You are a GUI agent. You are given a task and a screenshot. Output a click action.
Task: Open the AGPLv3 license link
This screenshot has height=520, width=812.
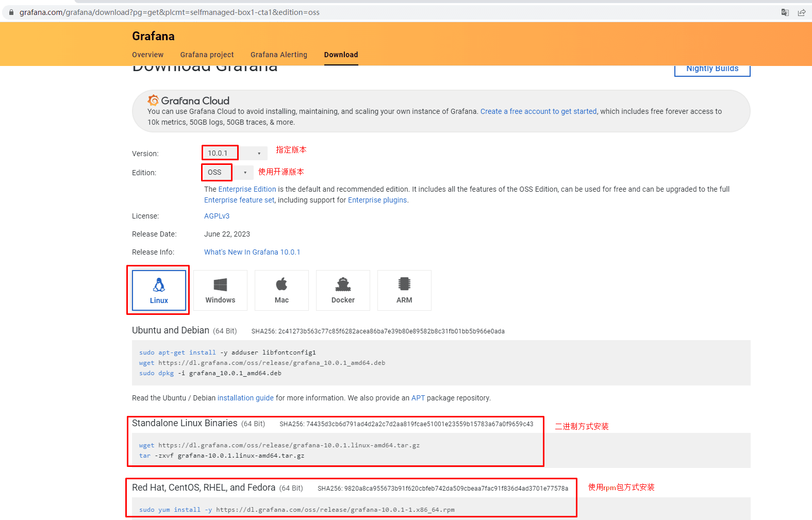[217, 216]
